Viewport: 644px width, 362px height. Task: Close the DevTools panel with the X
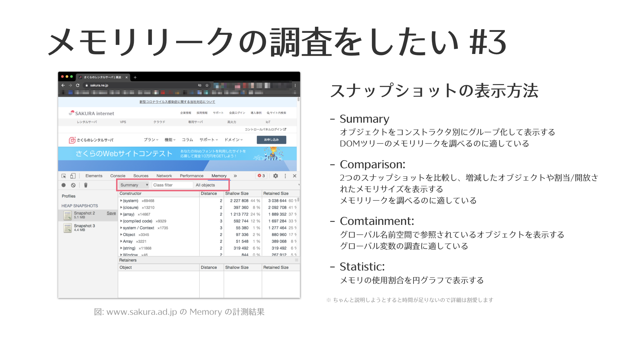pos(294,176)
